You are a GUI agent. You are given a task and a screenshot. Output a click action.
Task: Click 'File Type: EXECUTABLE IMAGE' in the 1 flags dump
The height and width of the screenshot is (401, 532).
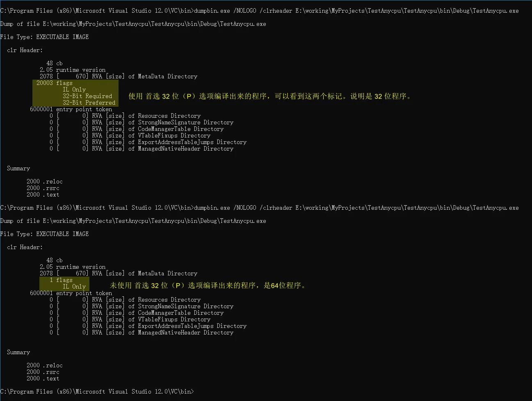point(44,234)
